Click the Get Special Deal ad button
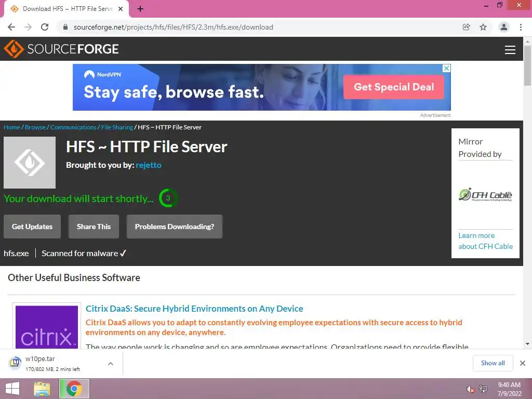 tap(394, 87)
